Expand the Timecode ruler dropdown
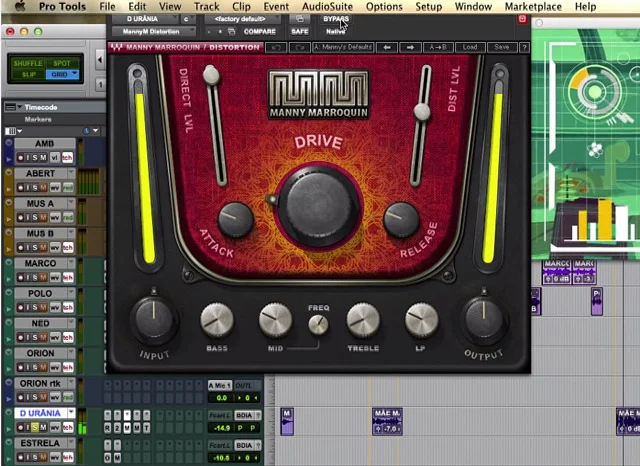 pos(20,107)
